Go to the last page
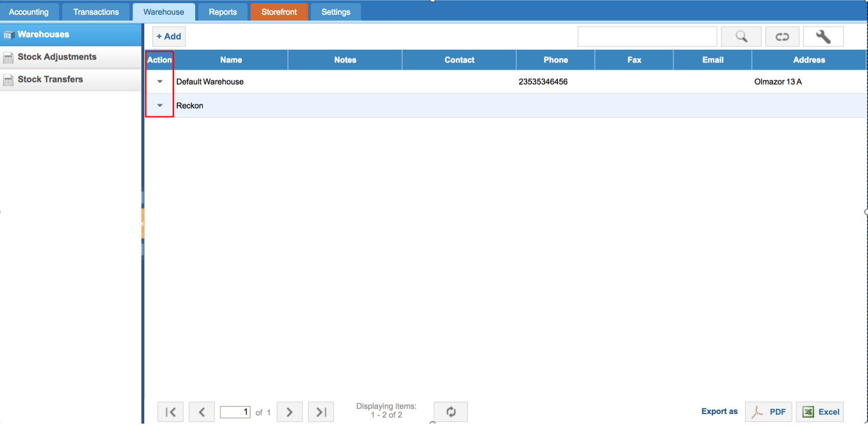 pos(321,412)
